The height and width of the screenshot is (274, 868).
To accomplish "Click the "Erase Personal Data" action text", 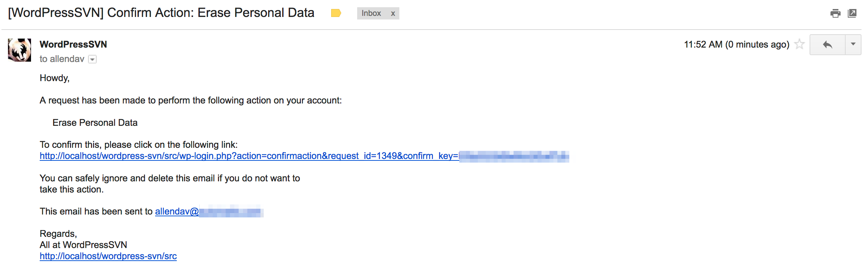I will click(x=95, y=123).
